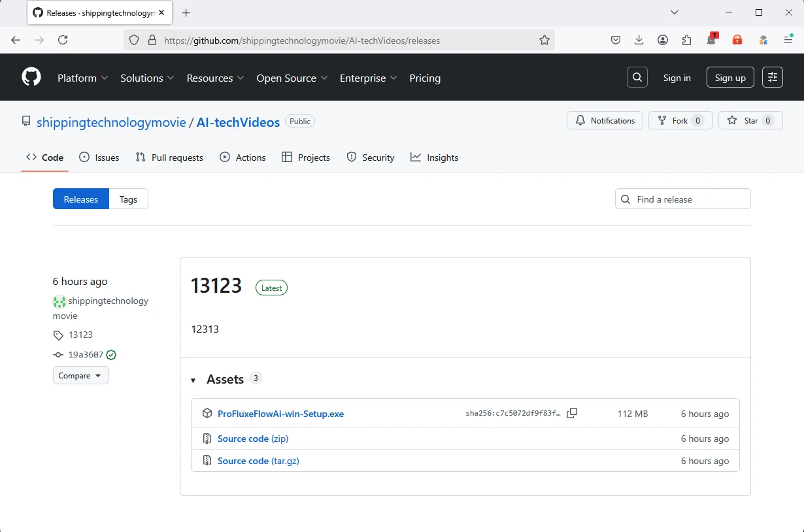The image size is (804, 532).
Task: Click the Latest release badge
Action: click(271, 288)
